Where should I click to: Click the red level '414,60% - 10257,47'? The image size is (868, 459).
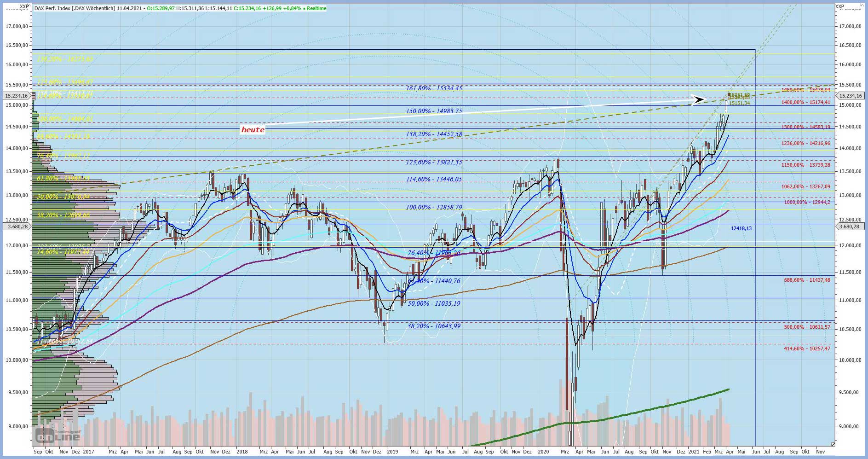point(807,349)
